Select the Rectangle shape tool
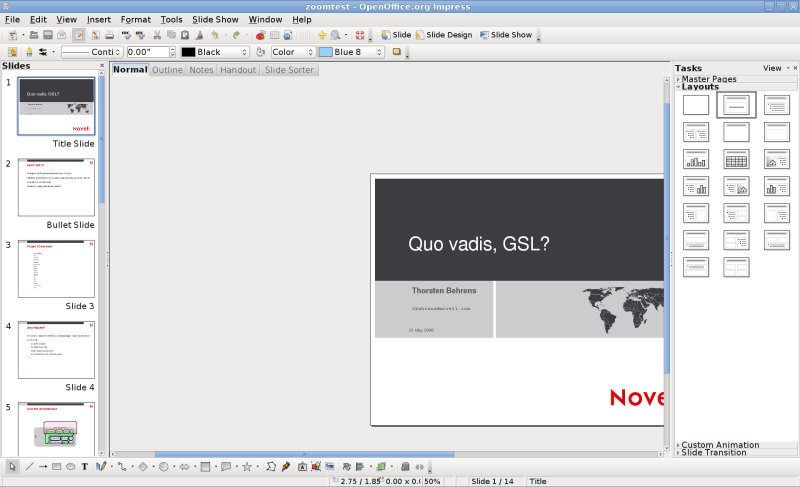Screen dimensions: 800x487 click(57, 466)
